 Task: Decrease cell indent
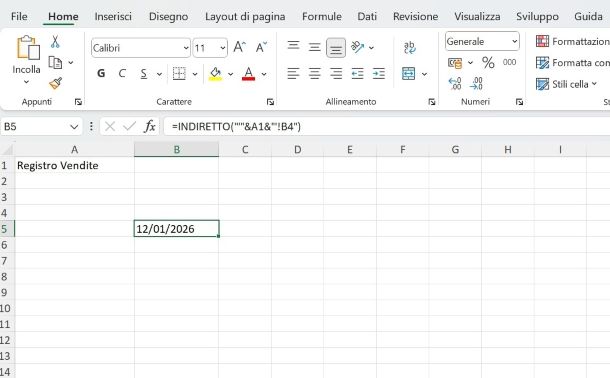(x=357, y=73)
